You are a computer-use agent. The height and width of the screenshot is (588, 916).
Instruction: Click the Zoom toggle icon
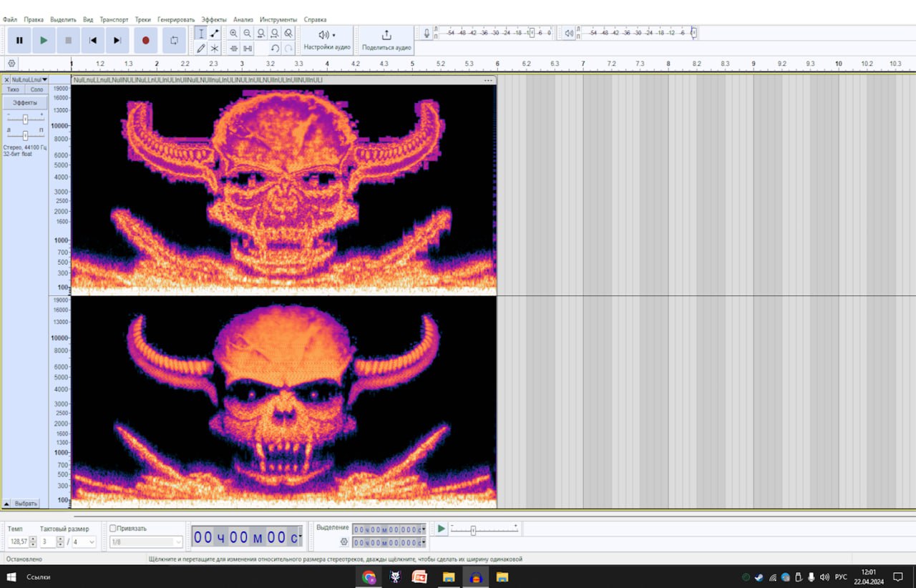coord(288,34)
